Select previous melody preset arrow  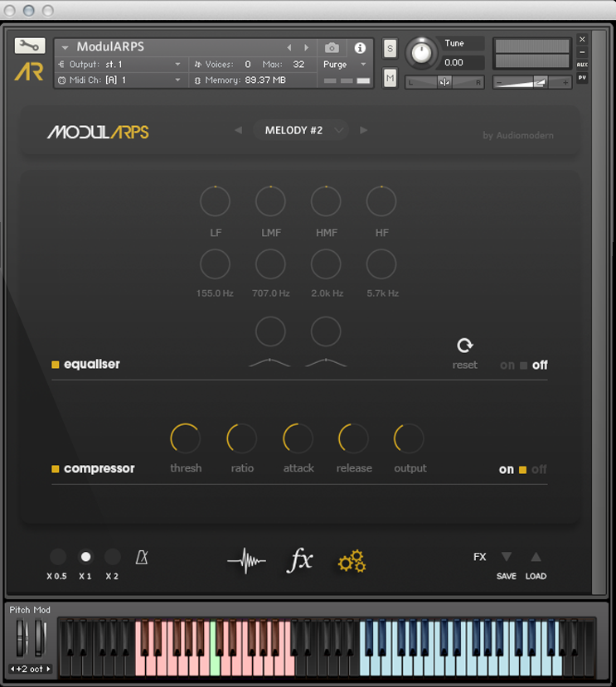pos(238,130)
